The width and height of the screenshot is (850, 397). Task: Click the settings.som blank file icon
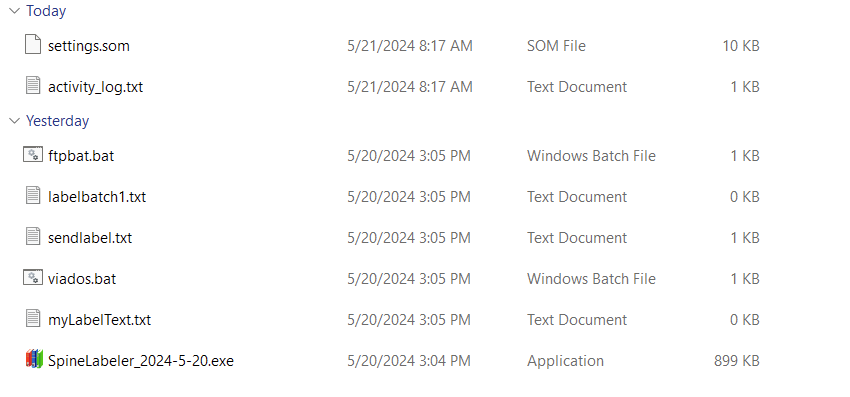(33, 44)
